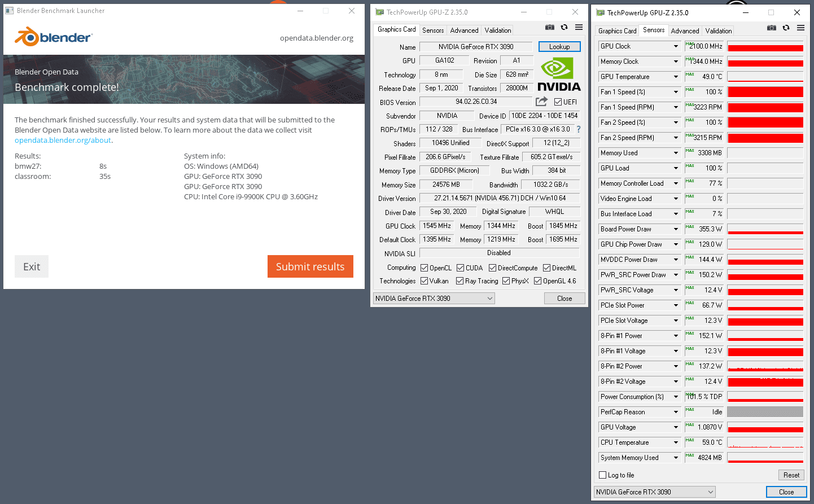Click the camera icon in GPU-Z Sensors window
The width and height of the screenshot is (814, 504).
(772, 28)
